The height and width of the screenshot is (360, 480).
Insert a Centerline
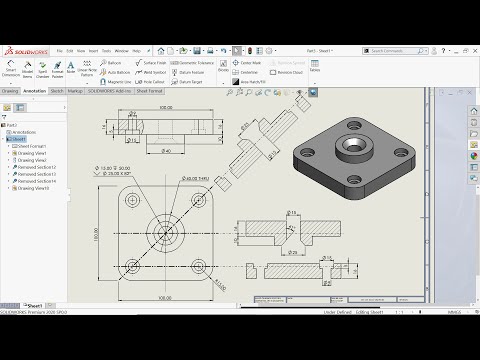245,72
